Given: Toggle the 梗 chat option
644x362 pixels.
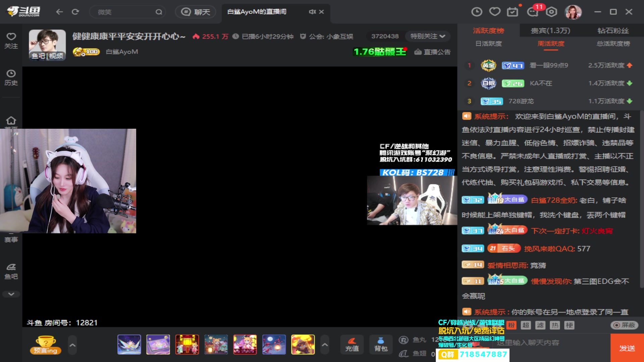Looking at the screenshot, I should (x=569, y=325).
